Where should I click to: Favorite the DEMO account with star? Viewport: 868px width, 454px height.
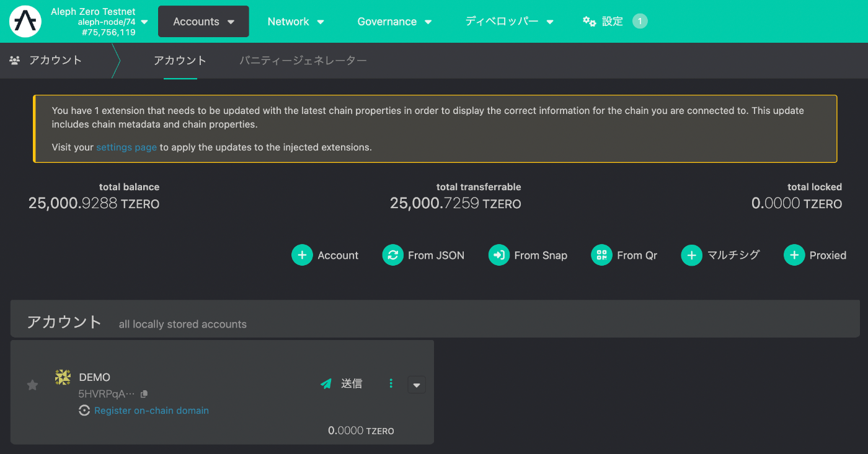pyautogui.click(x=33, y=385)
